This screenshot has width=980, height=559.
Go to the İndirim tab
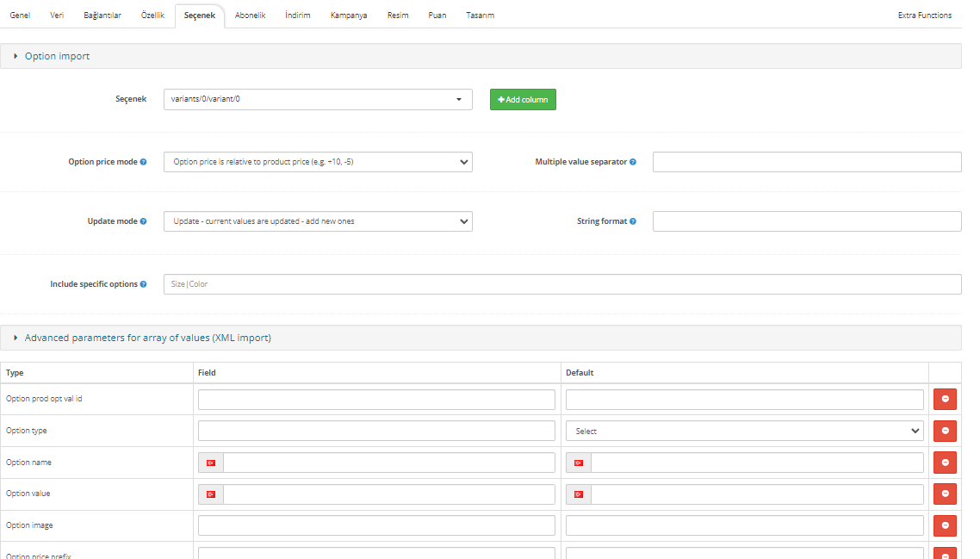pos(297,15)
